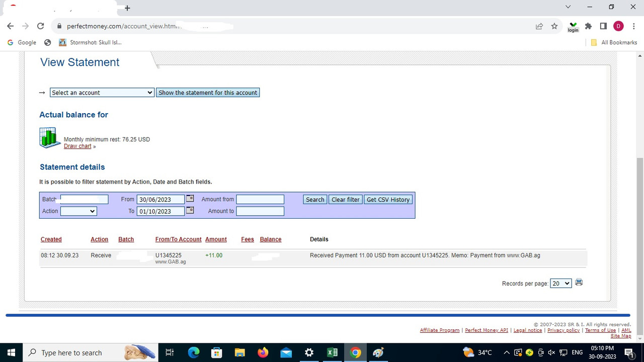Sort statement by Created column
Viewport: 644px width, 362px height.
[x=51, y=239]
